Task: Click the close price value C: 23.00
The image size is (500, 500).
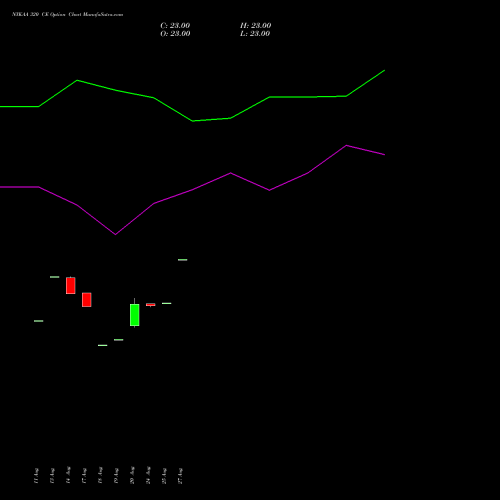Action: 175,25
